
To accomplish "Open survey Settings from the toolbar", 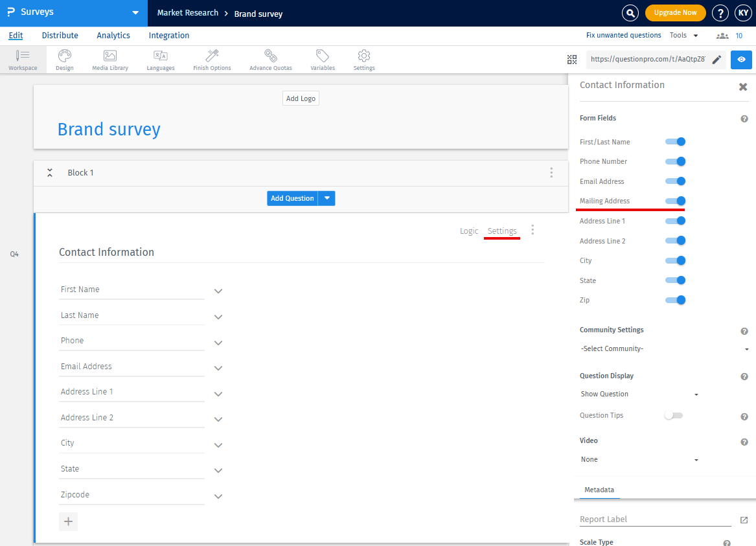I will [363, 60].
